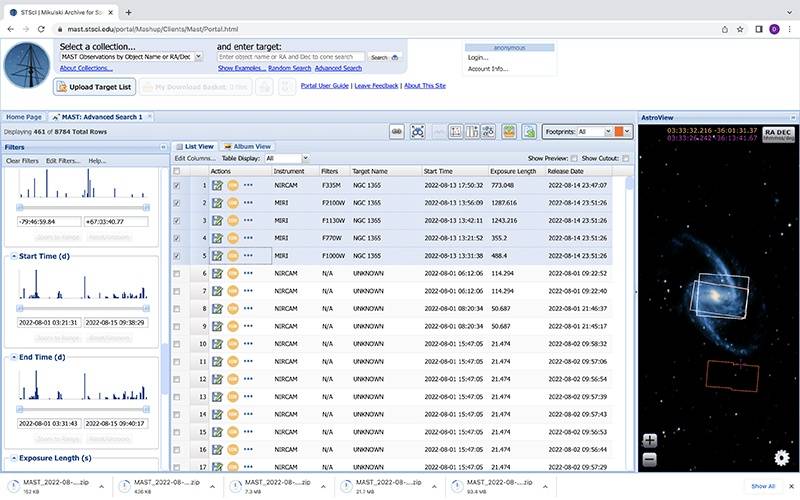Click the Upload Target List button
The image size is (800, 500).
[94, 87]
